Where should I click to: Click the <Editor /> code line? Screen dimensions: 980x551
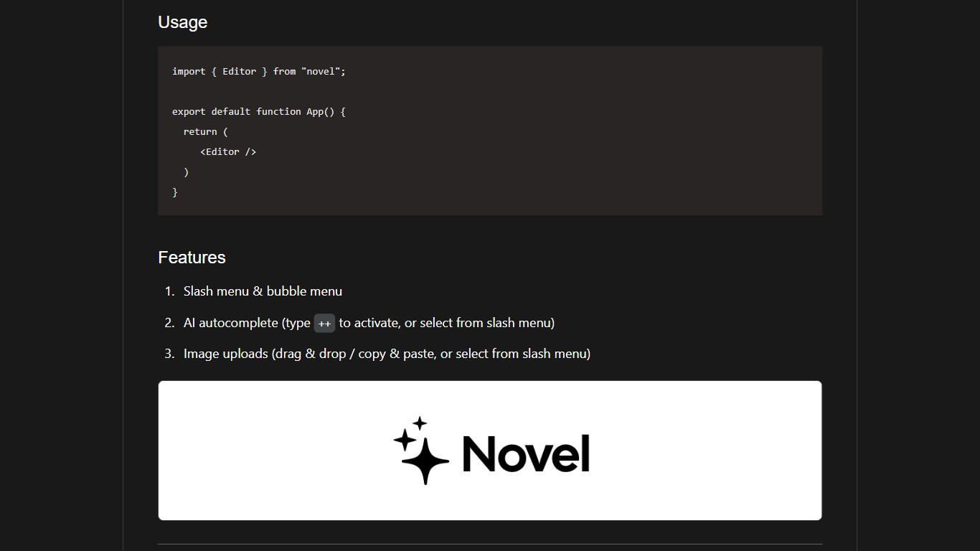pos(228,152)
